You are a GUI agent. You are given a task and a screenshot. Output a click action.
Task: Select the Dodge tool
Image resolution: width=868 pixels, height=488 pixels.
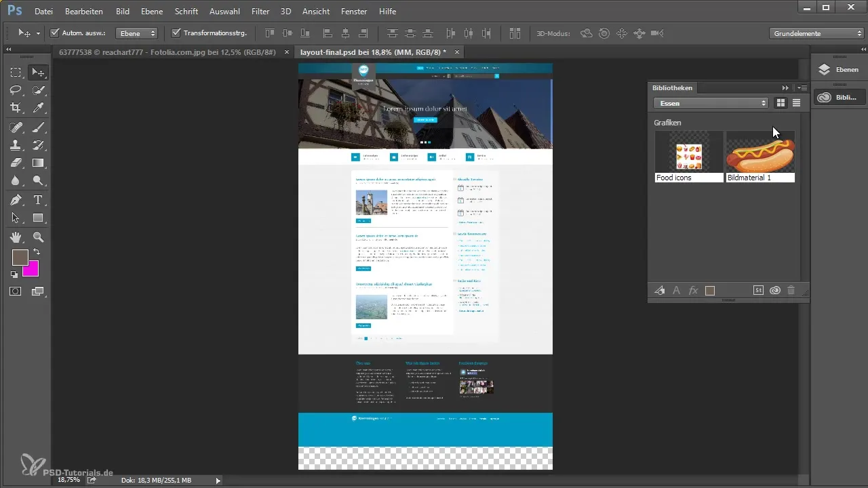pyautogui.click(x=39, y=180)
